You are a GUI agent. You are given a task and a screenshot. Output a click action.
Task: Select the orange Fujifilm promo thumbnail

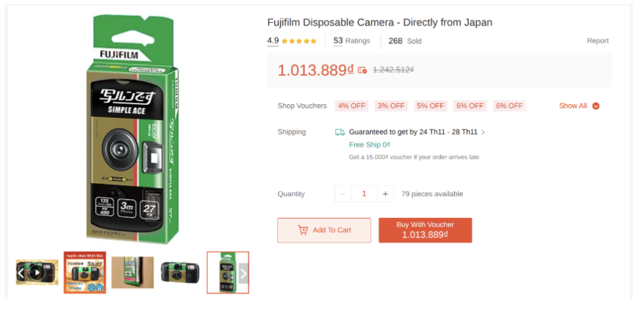pos(85,272)
